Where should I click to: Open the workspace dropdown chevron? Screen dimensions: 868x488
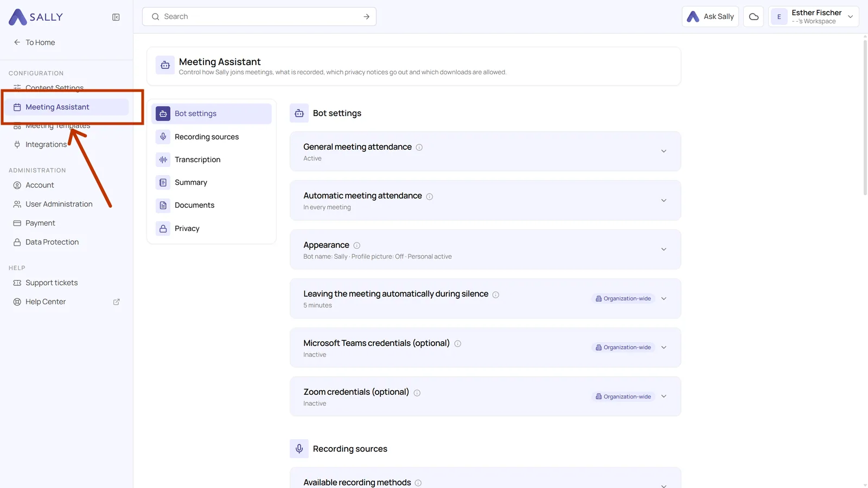pos(850,17)
